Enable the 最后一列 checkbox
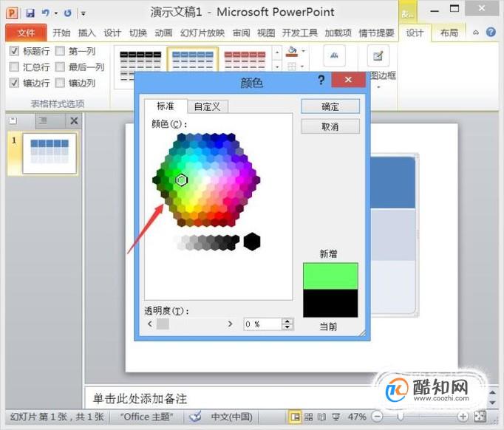504x430 pixels. point(60,66)
